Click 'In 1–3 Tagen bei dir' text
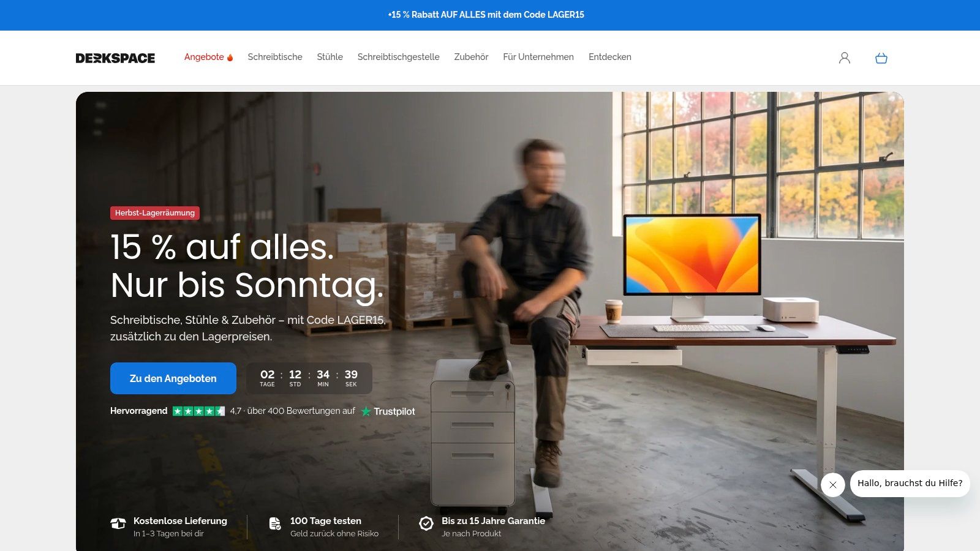Image resolution: width=980 pixels, height=551 pixels. pos(168,534)
